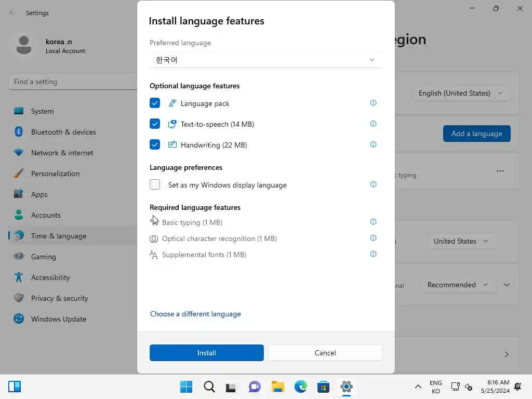This screenshot has height=399, width=532.
Task: Click Add a language button
Action: pos(477,134)
